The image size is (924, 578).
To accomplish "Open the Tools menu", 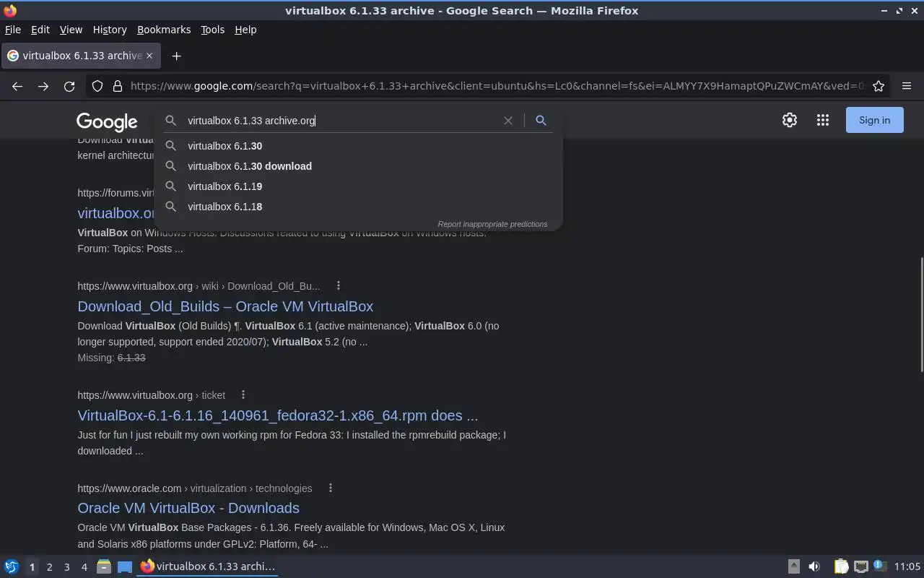I will click(x=212, y=30).
